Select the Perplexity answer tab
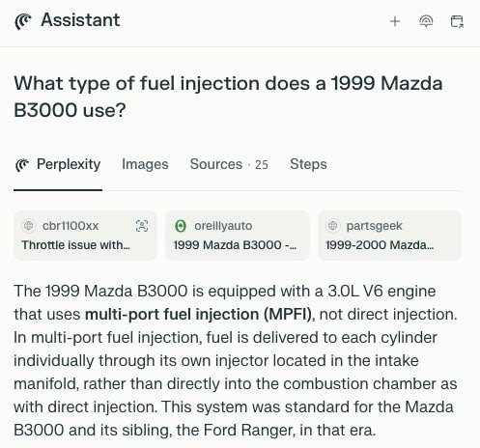 pyautogui.click(x=58, y=164)
